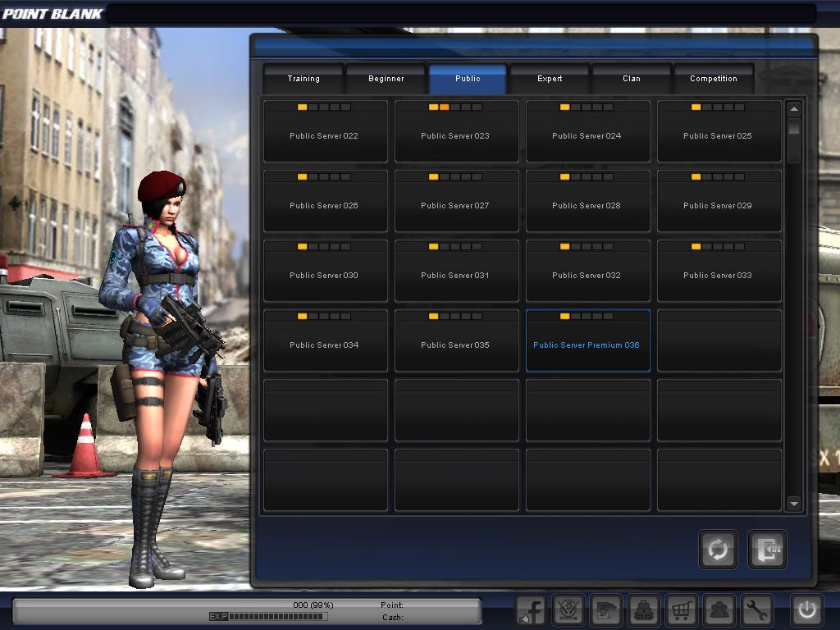
Task: Click the Facebook share icon
Action: click(x=529, y=610)
